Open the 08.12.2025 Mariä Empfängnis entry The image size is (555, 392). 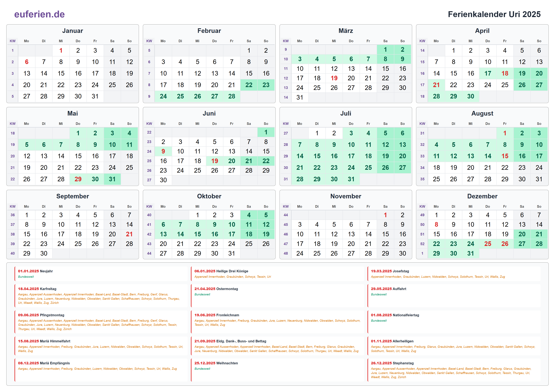click(101, 370)
